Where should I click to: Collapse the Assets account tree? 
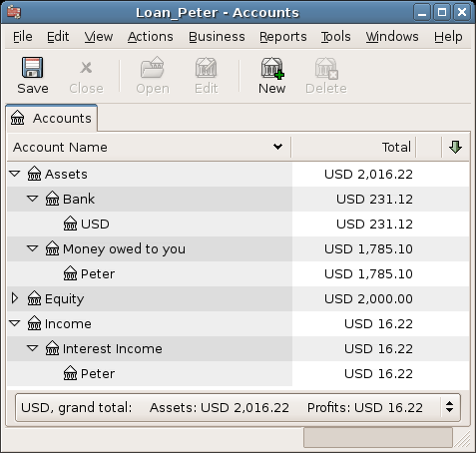click(x=15, y=174)
